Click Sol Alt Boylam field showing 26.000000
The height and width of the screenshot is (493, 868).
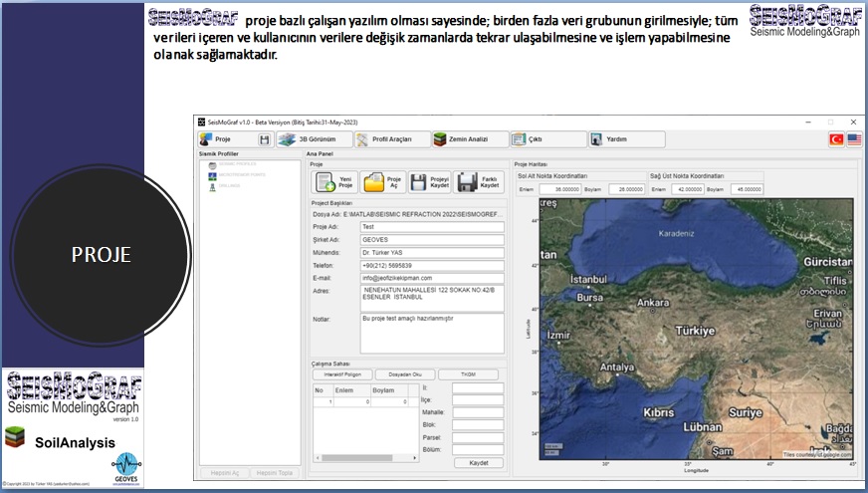point(627,189)
